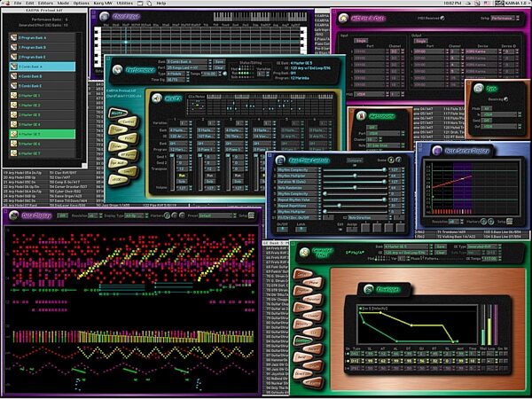Toggle the tempo sync light next to Tempo field
This screenshot has height=399, width=532.
point(224,74)
